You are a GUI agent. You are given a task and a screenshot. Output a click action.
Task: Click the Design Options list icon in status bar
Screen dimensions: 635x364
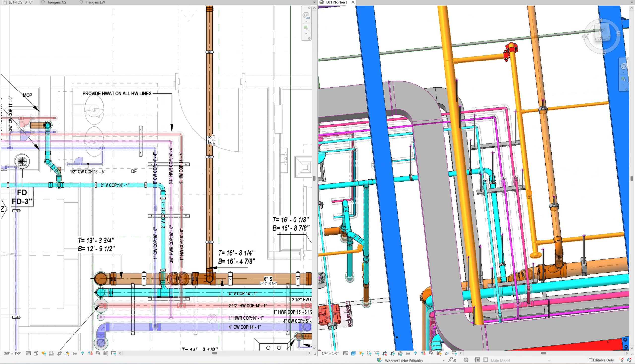477,360
